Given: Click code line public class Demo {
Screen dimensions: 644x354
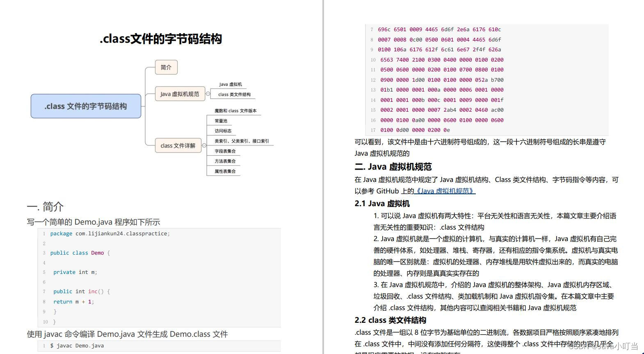Looking at the screenshot, I should coord(80,253).
